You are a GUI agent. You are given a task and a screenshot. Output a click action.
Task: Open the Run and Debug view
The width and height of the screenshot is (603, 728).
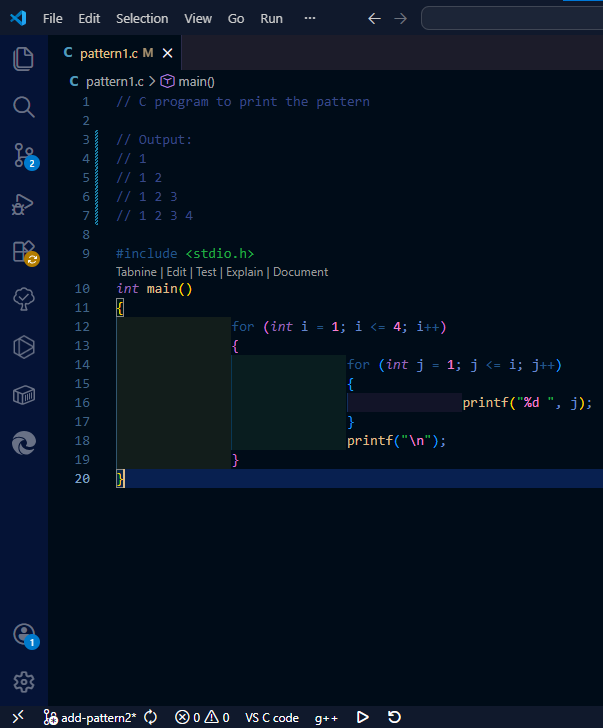(x=23, y=204)
